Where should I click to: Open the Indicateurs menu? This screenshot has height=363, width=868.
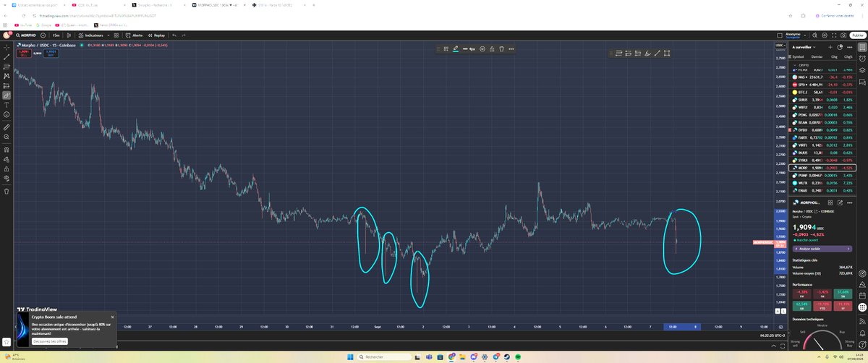click(91, 35)
